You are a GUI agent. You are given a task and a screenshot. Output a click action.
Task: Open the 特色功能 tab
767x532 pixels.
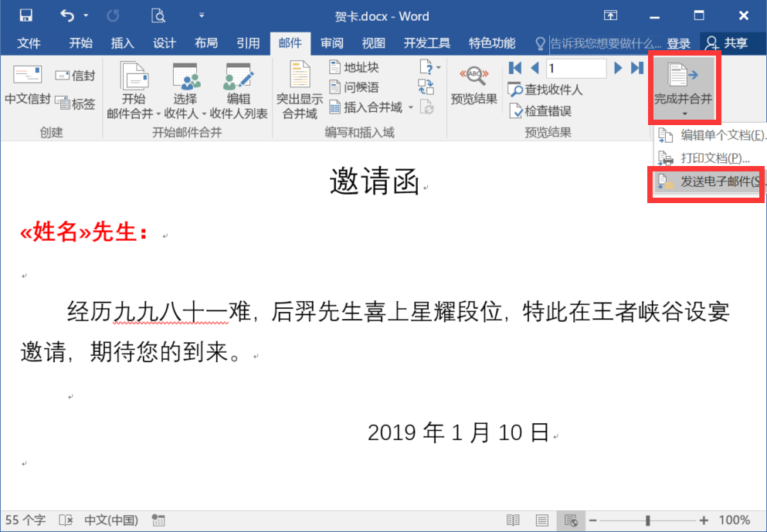pyautogui.click(x=492, y=43)
